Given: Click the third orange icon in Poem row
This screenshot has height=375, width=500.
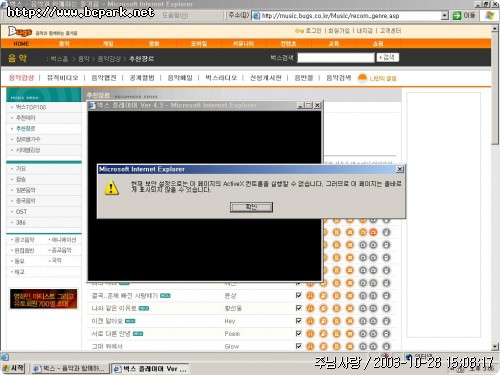Looking at the screenshot, I should [x=337, y=334].
